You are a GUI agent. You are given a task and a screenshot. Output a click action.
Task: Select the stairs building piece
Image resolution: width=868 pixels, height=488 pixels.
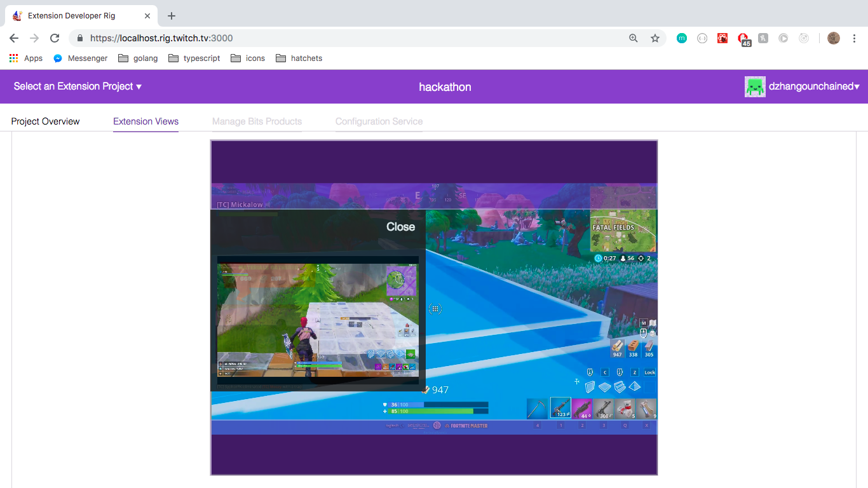(620, 387)
